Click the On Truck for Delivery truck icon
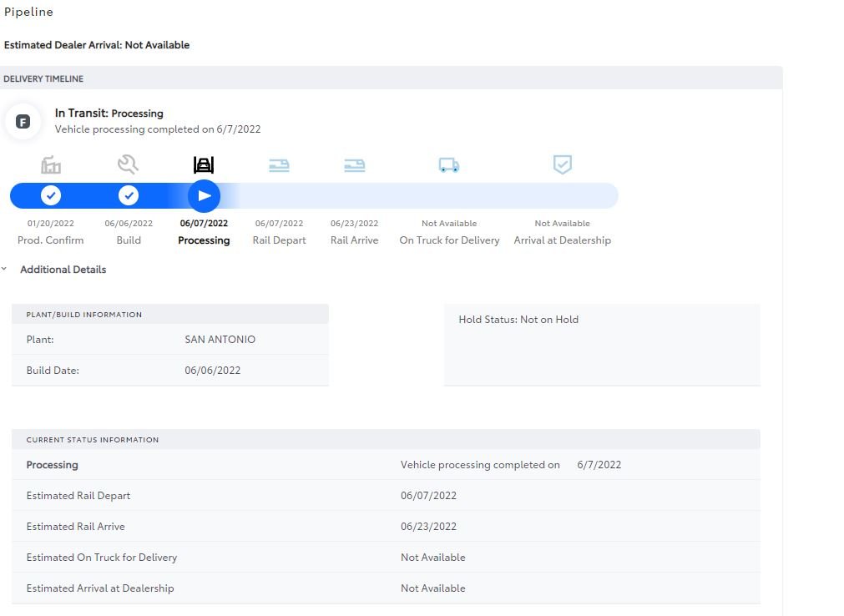Viewport: 844px width, 616px height. [449, 165]
